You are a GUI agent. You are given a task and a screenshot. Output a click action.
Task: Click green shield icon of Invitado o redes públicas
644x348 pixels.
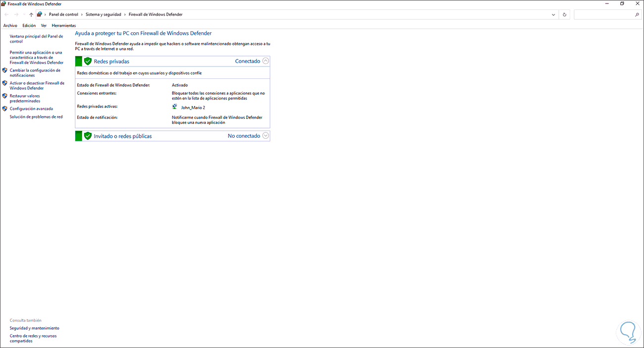pyautogui.click(x=88, y=136)
